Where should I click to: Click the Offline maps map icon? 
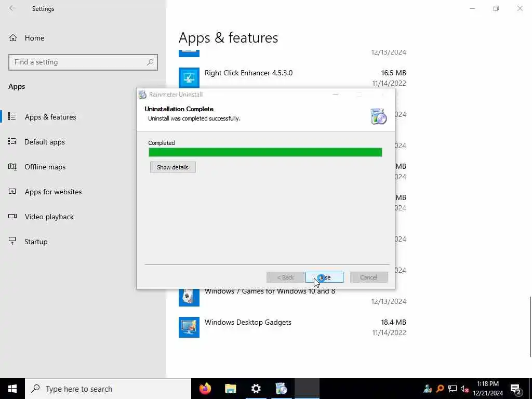click(x=12, y=166)
